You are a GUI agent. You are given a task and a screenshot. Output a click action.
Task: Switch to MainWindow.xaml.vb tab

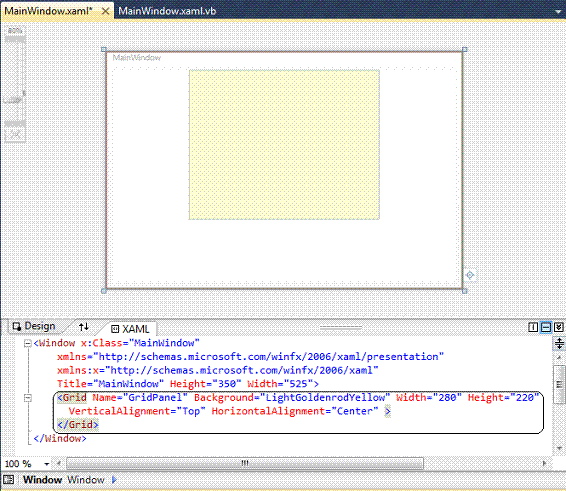[167, 11]
